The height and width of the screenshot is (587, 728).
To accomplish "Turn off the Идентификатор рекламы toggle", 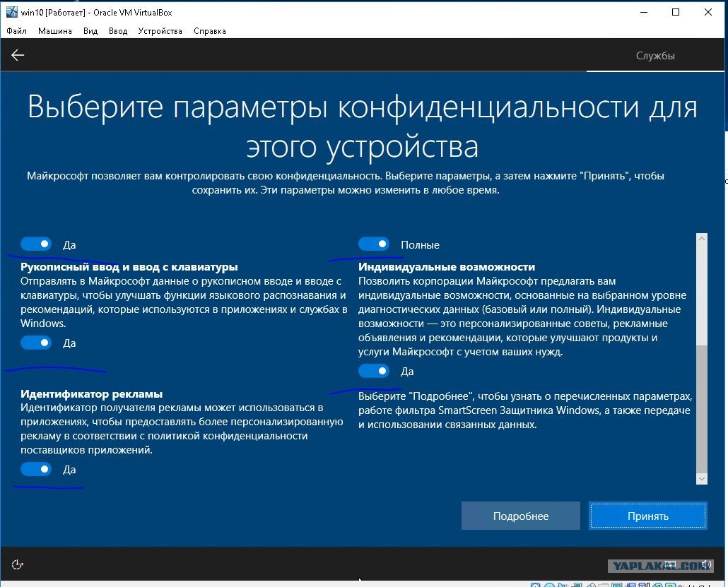I will 36,469.
